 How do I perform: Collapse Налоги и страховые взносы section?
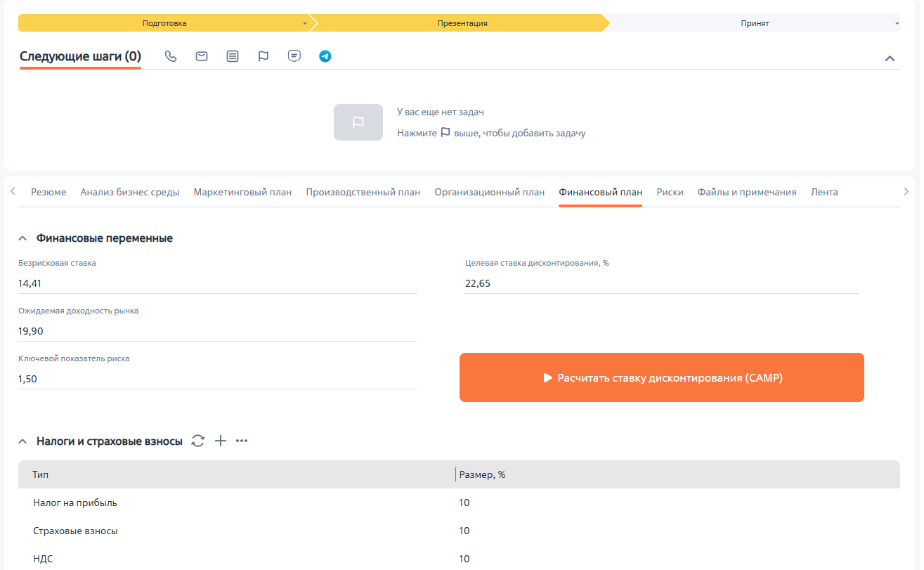pyautogui.click(x=22, y=441)
